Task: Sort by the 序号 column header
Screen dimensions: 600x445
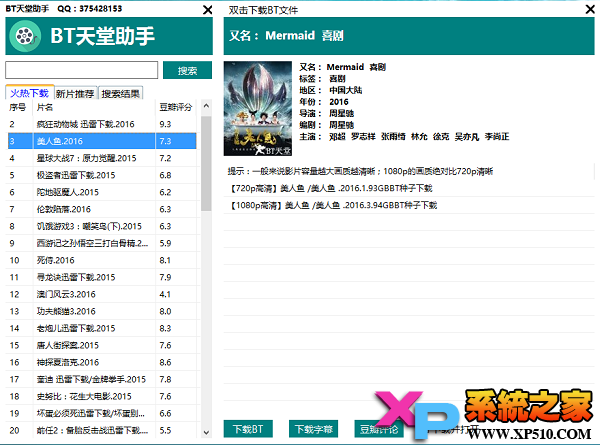Action: tap(19, 107)
